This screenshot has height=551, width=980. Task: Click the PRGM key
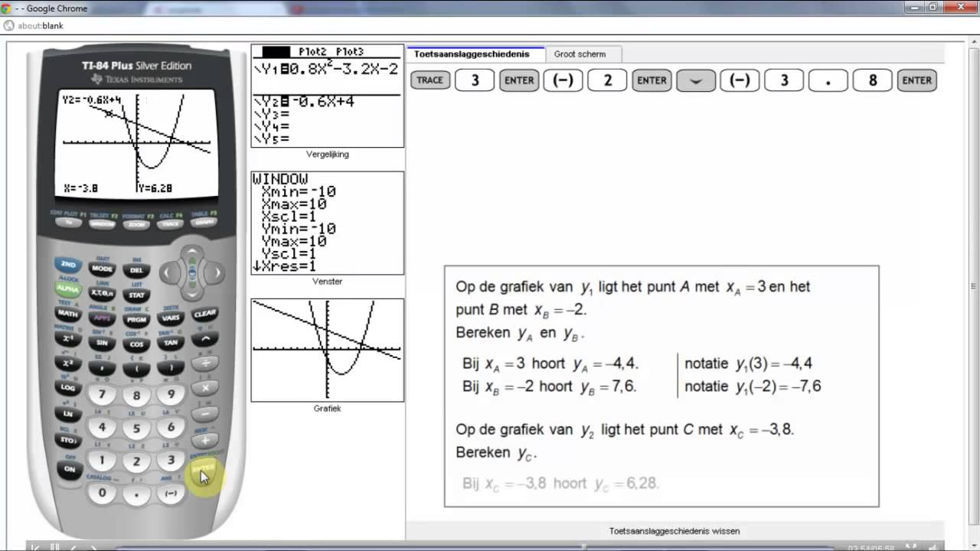[136, 320]
